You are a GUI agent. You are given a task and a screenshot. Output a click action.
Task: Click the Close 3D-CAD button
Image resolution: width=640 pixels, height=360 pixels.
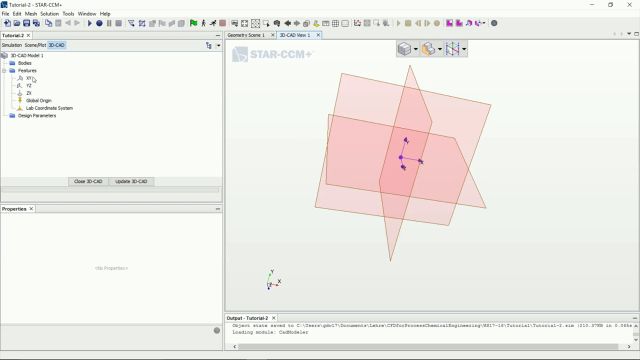point(88,181)
